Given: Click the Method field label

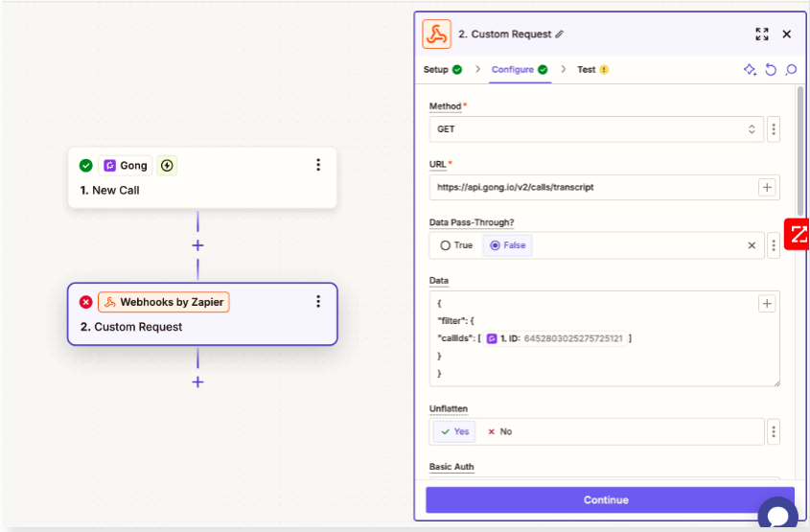Looking at the screenshot, I should pos(446,105).
